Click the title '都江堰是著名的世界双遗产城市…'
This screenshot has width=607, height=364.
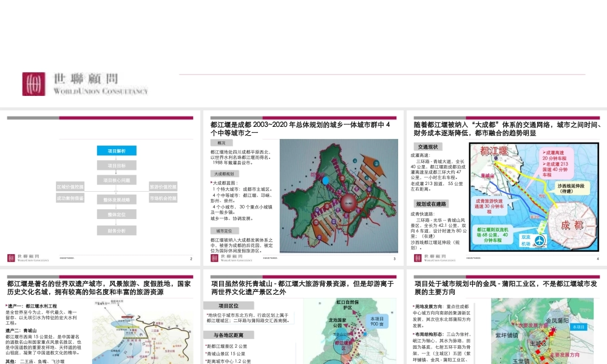(99, 288)
